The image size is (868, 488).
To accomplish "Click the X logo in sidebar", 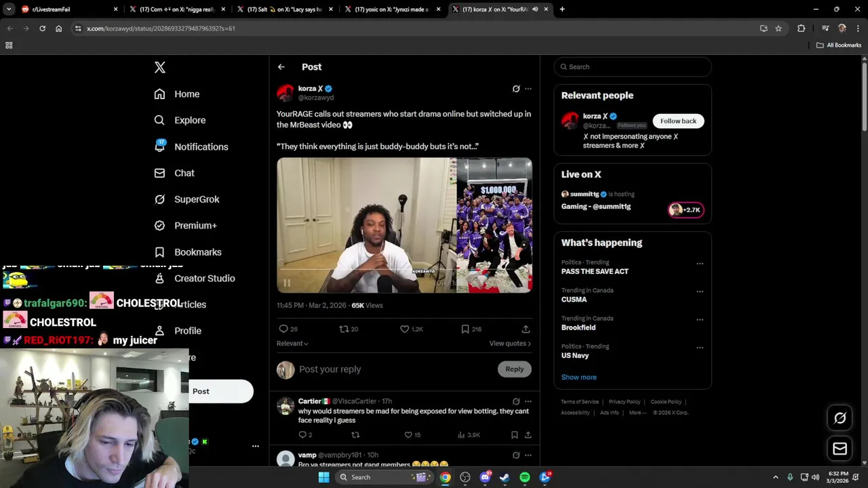I will click(160, 67).
